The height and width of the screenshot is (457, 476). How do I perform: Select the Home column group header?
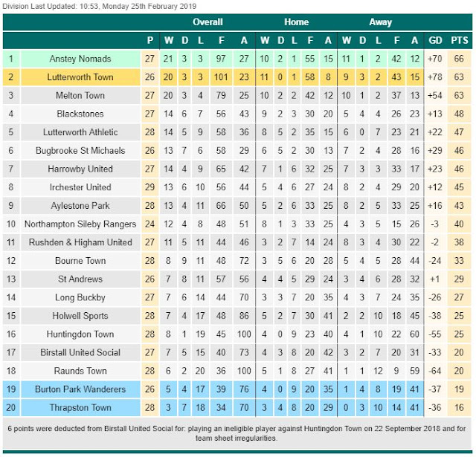pos(296,22)
